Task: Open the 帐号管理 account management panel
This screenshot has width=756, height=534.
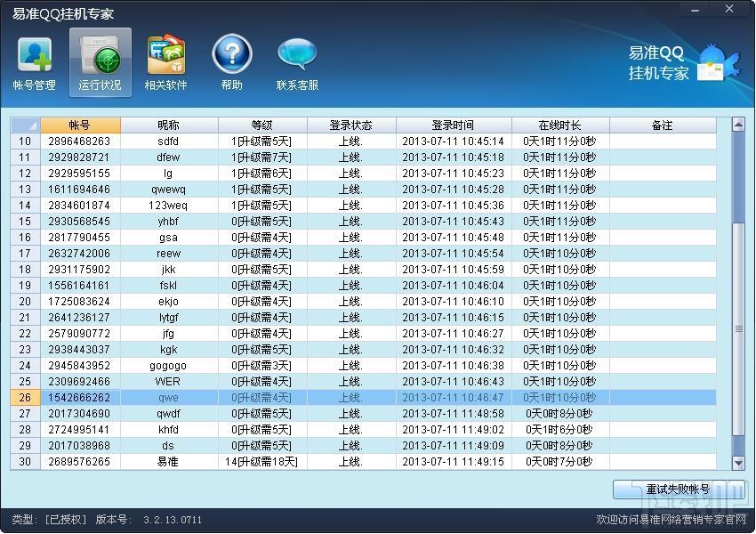Action: [x=33, y=61]
